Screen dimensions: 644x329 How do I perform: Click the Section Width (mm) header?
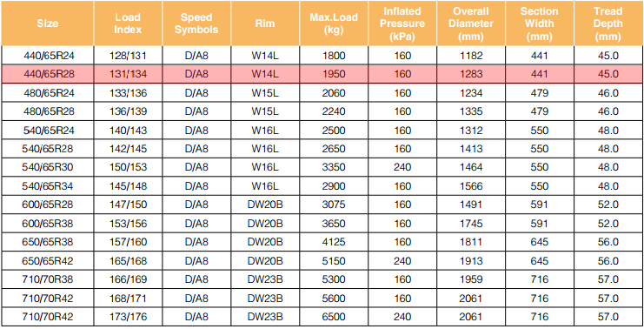[539, 23]
